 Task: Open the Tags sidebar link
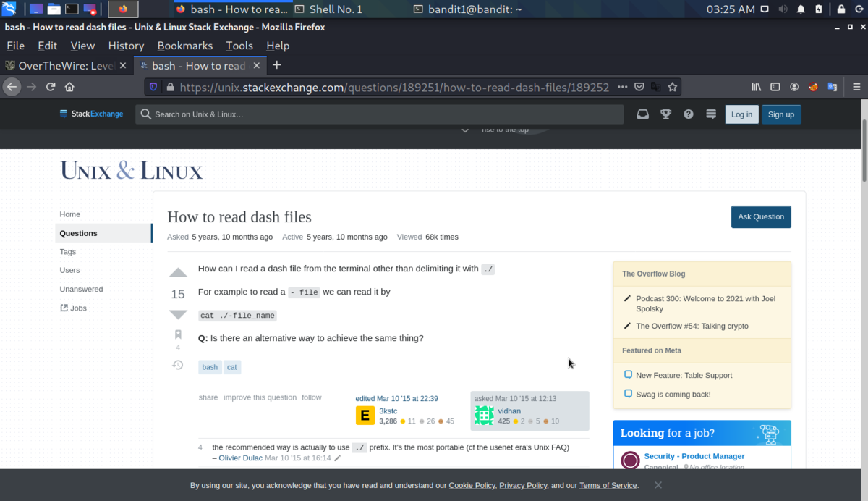point(67,252)
